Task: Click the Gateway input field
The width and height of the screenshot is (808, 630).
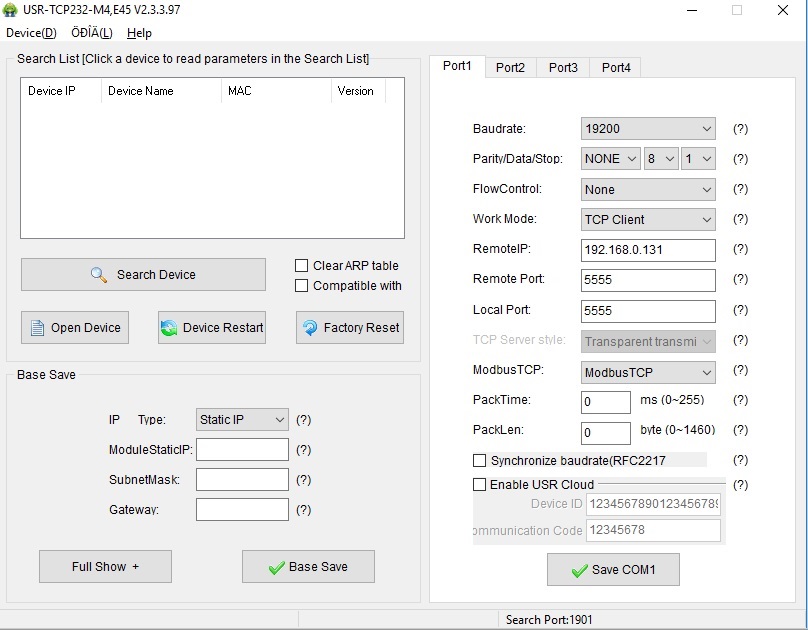Action: 242,509
